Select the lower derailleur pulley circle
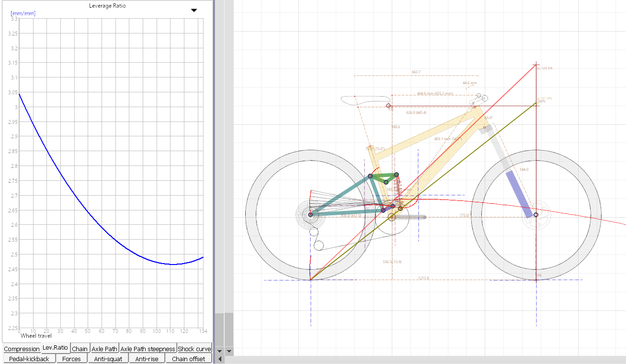Viewport: 626px width, 364px height. click(319, 245)
